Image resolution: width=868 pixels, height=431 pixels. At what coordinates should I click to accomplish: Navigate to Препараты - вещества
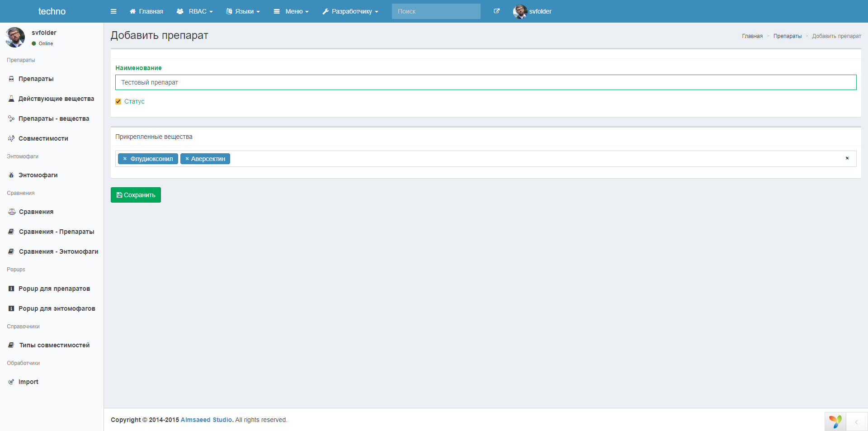(54, 118)
